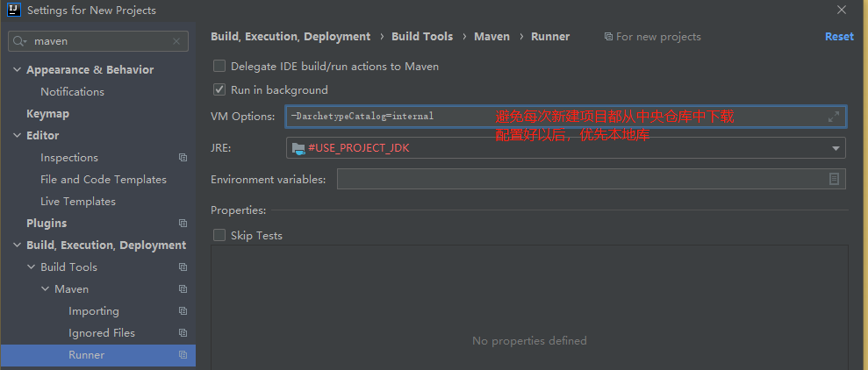868x370 pixels.
Task: Expand the VM Options field with the arrows icon
Action: (833, 117)
